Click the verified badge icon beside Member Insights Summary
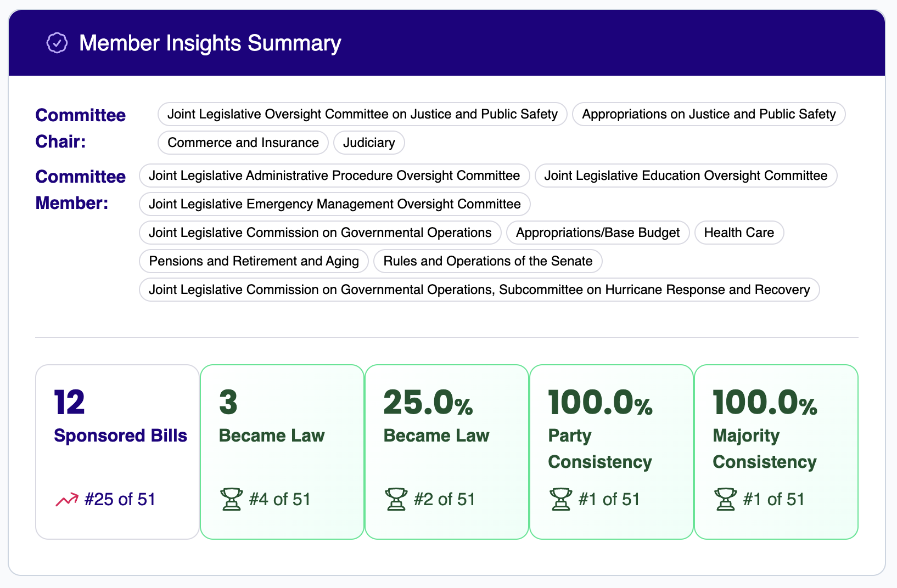 click(x=57, y=43)
